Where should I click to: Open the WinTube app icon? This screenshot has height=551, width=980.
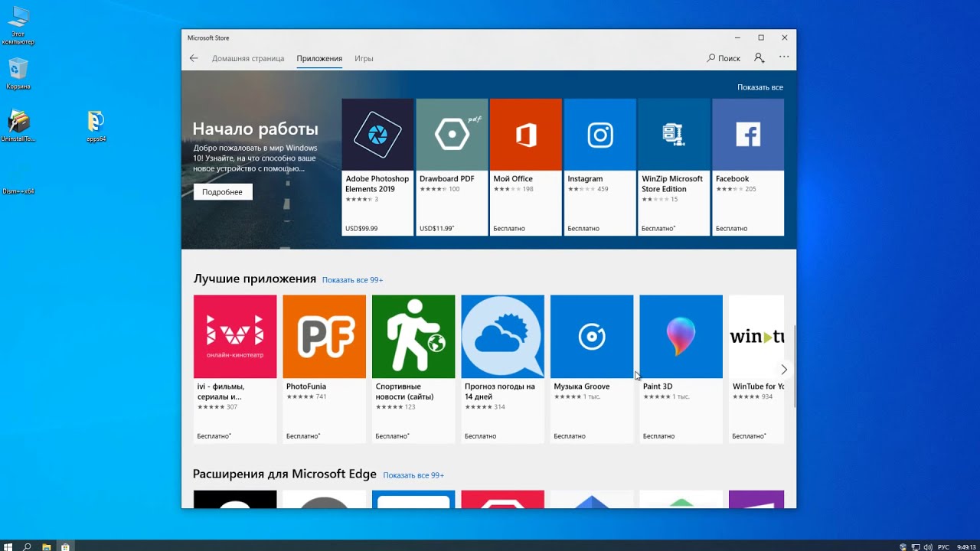(x=756, y=337)
